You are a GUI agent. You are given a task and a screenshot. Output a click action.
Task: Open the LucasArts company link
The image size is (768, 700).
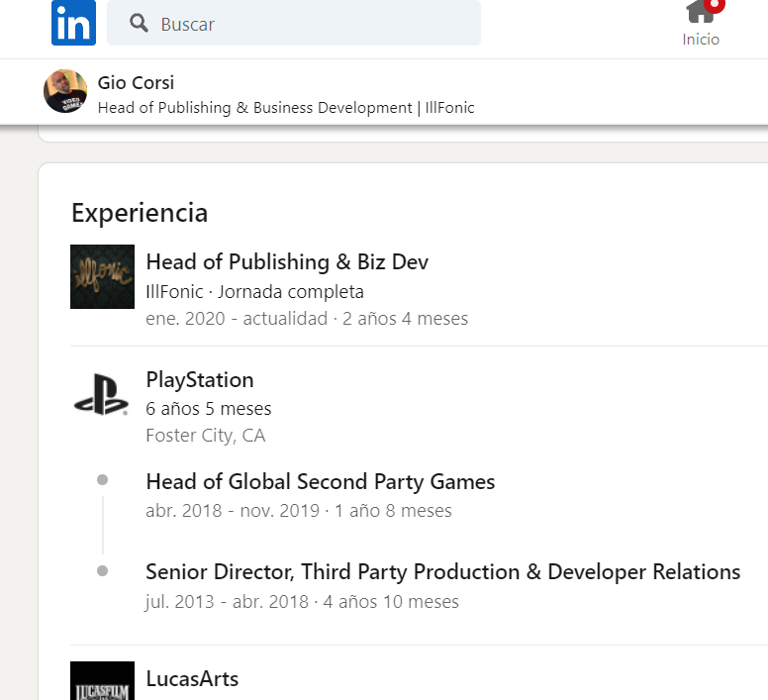pyautogui.click(x=192, y=679)
